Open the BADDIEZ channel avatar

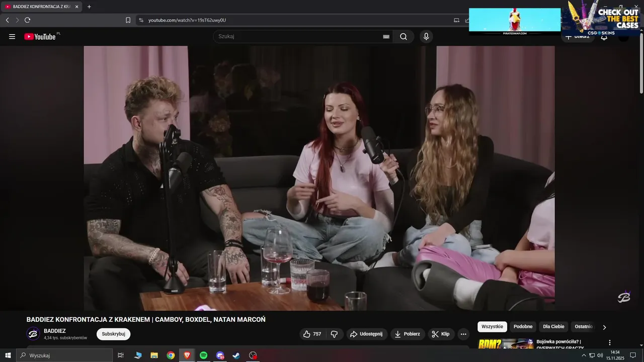click(x=33, y=334)
